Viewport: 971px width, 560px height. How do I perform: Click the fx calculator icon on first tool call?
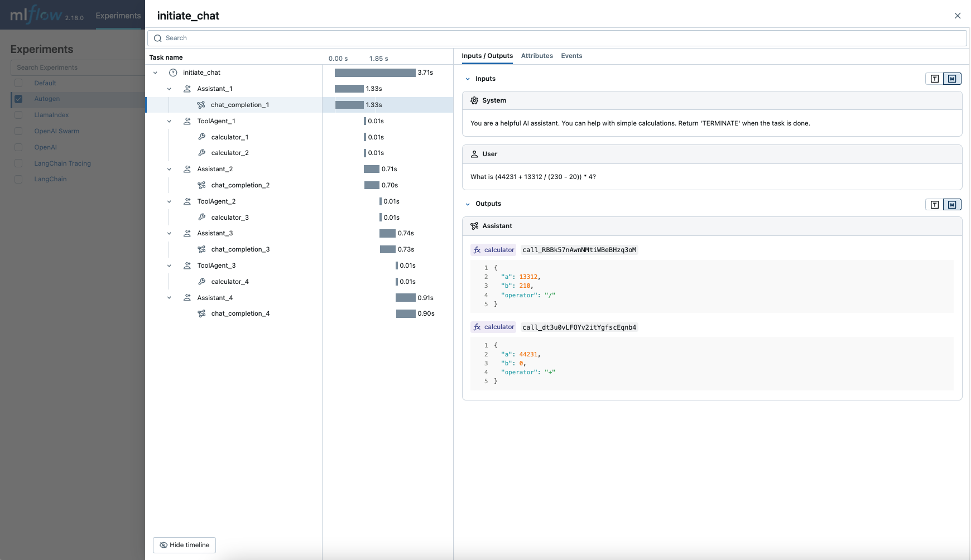click(x=478, y=249)
